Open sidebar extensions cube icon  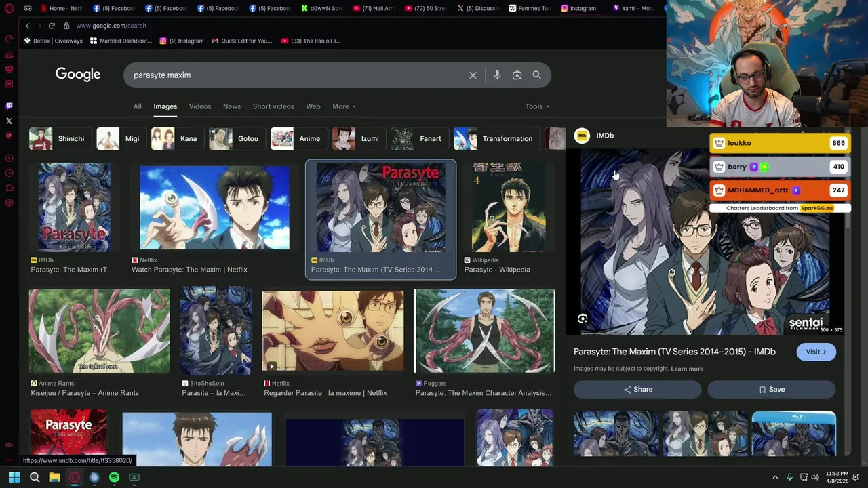pos(9,188)
